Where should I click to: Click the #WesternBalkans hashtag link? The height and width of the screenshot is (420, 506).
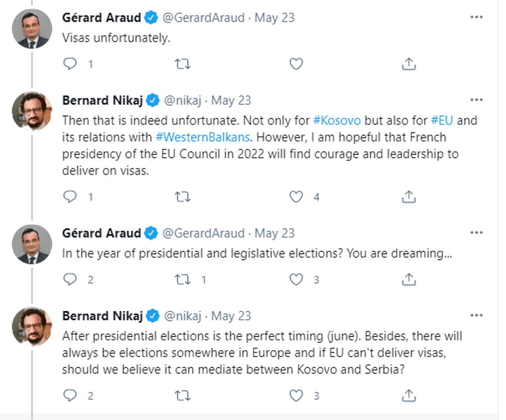202,137
